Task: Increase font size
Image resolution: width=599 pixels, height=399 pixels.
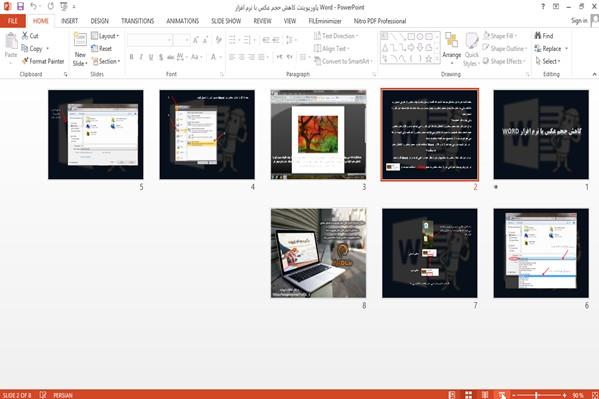Action: 196,40
